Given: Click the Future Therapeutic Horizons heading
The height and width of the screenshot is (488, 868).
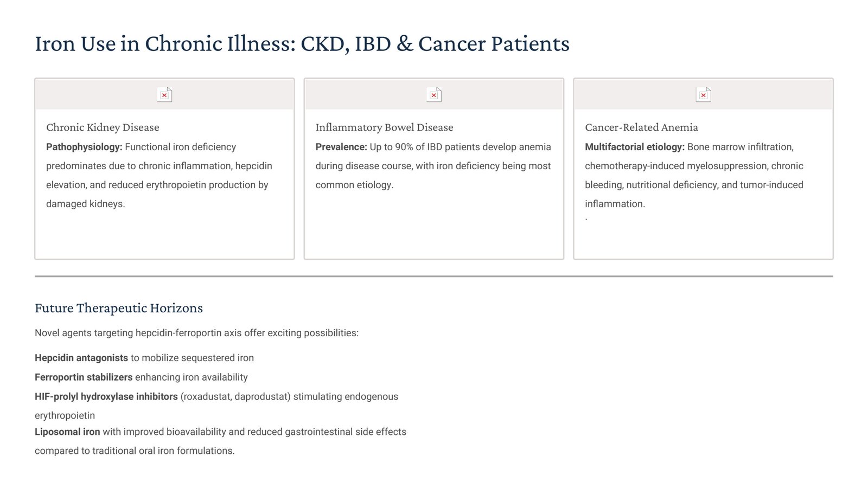Looking at the screenshot, I should point(119,308).
